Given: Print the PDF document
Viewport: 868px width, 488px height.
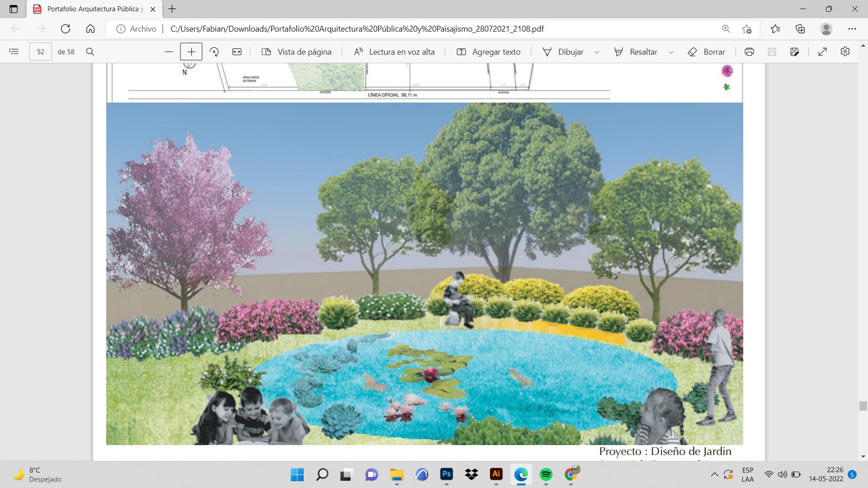Looking at the screenshot, I should [749, 52].
